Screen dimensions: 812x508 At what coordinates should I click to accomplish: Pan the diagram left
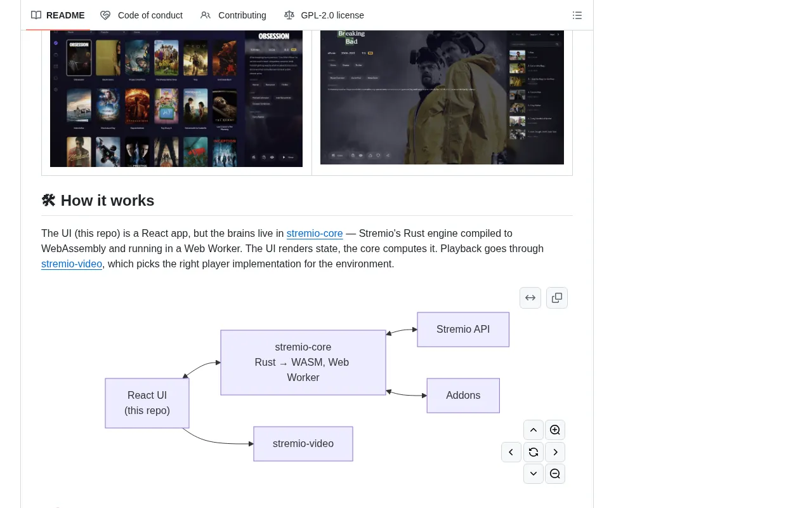coord(511,452)
